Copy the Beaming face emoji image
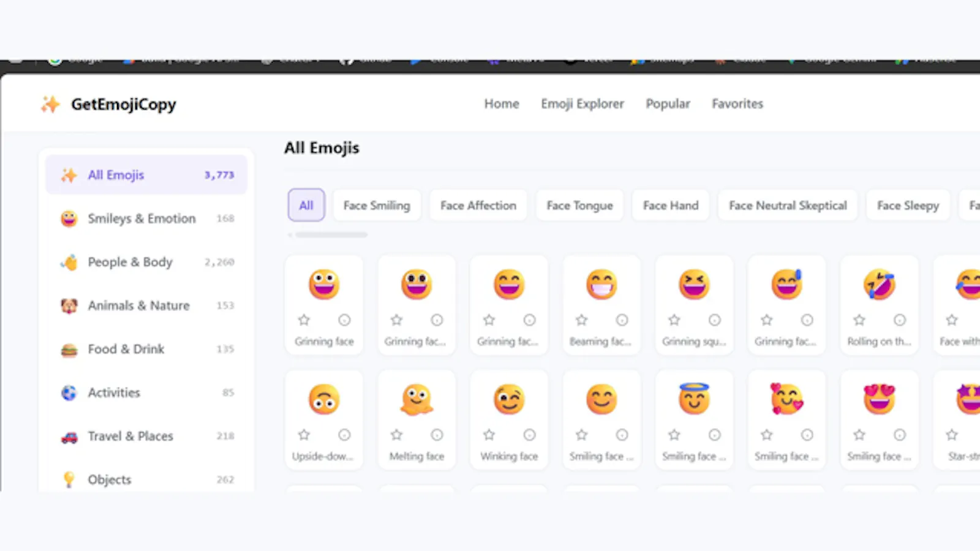Image resolution: width=980 pixels, height=551 pixels. click(601, 284)
